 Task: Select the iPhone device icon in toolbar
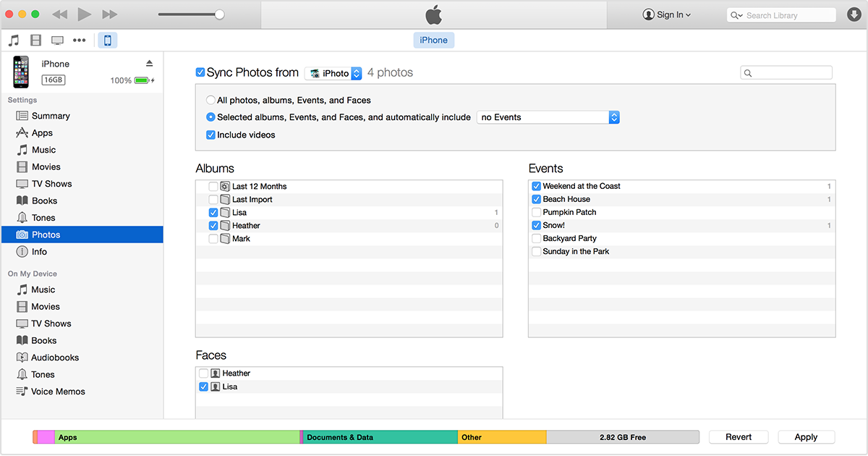(x=108, y=41)
